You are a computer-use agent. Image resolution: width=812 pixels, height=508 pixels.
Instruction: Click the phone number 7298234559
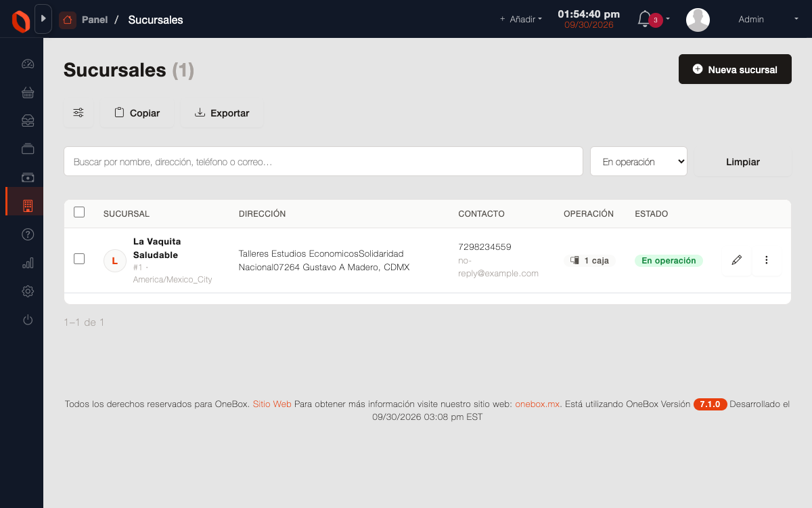pos(484,247)
